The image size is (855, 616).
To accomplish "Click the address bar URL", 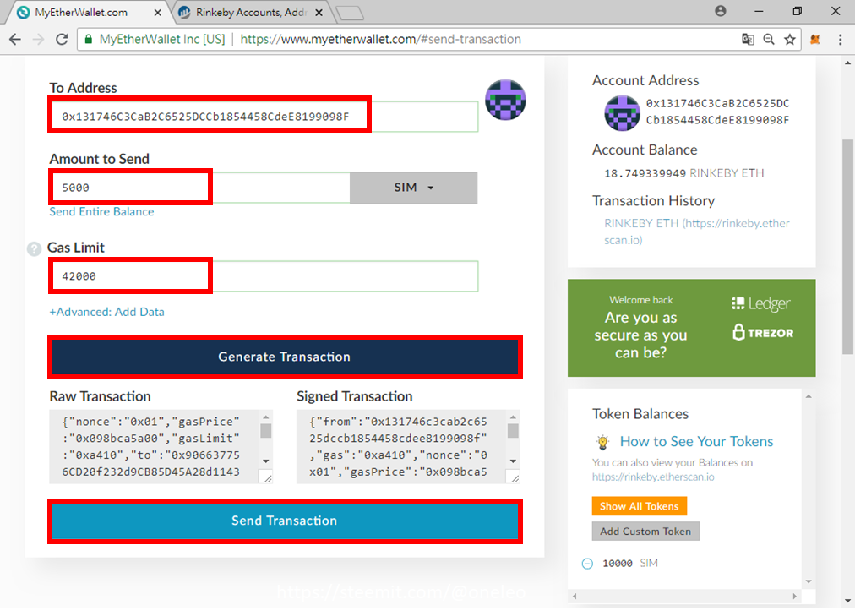I will point(380,39).
